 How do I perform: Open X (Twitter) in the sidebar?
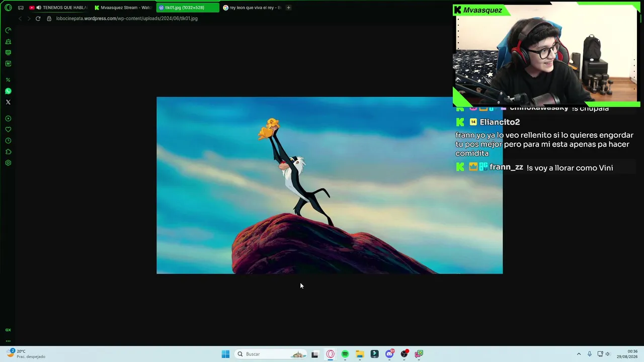click(8, 102)
